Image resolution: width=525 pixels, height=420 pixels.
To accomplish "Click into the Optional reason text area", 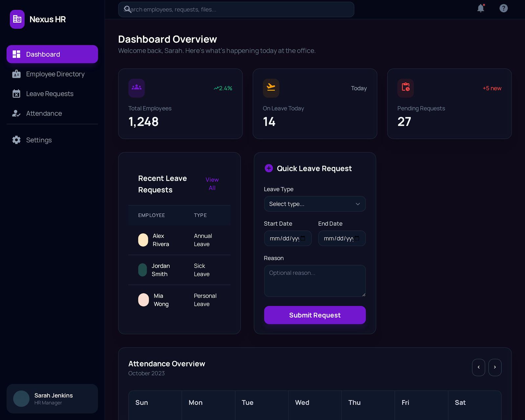I will 315,281.
